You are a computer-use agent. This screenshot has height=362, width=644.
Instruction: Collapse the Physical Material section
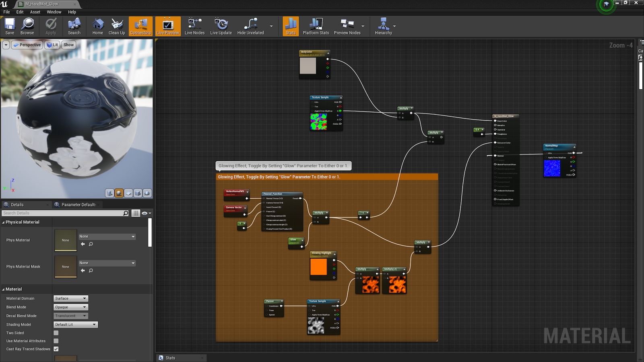(3, 222)
